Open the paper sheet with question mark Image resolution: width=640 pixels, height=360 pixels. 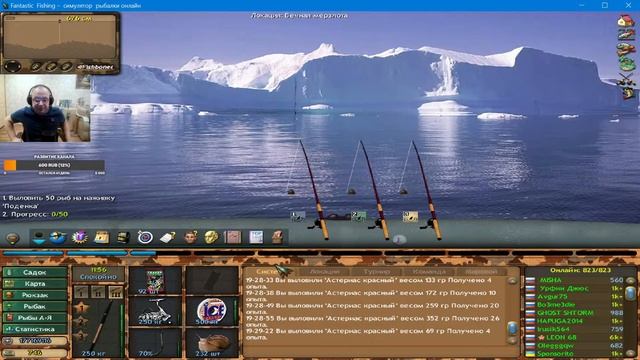[x=167, y=237]
